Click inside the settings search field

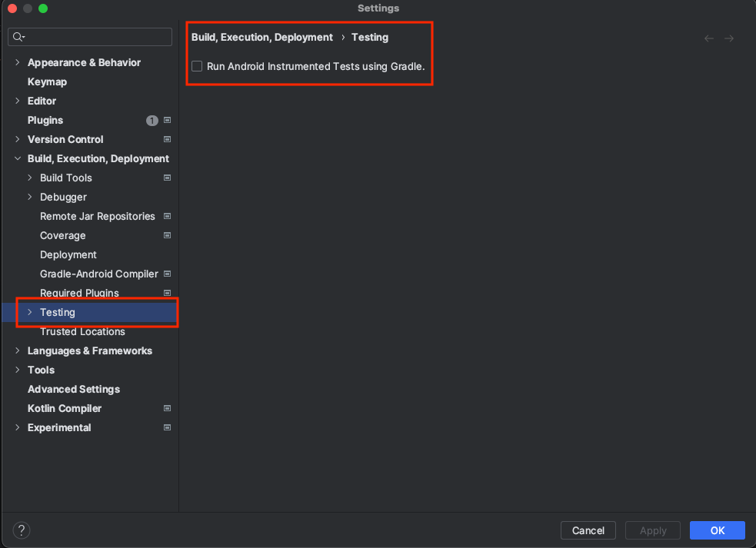pos(89,37)
